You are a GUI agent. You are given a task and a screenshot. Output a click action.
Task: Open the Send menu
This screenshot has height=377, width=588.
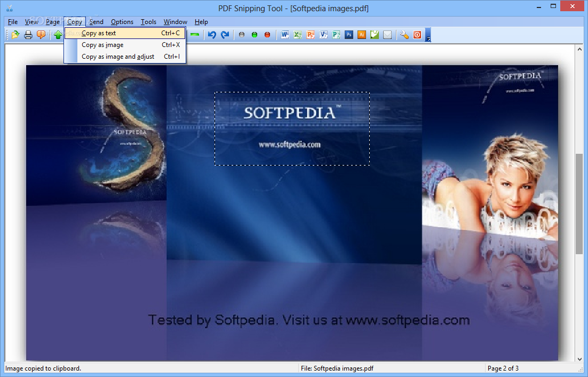click(97, 22)
